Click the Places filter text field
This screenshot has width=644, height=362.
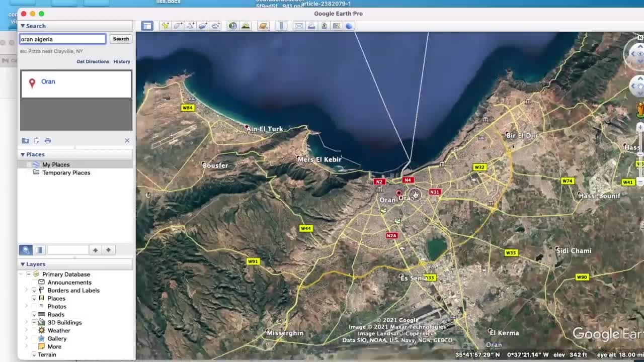(x=67, y=250)
